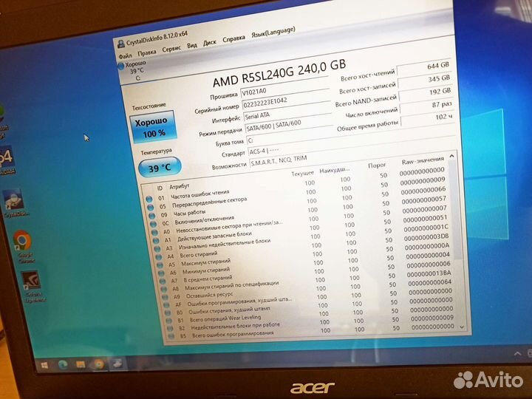Click the Текущее column header
Viewport: 532px width, 399px height.
coord(303,174)
